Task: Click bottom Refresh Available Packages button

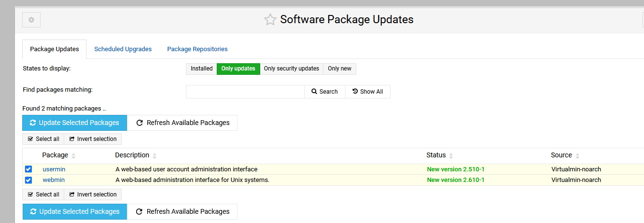Action: click(x=182, y=211)
